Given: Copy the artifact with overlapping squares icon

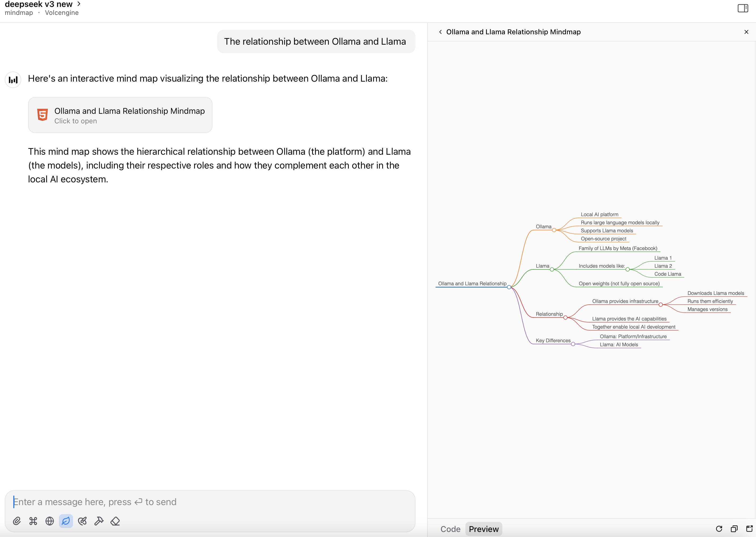Looking at the screenshot, I should (734, 529).
